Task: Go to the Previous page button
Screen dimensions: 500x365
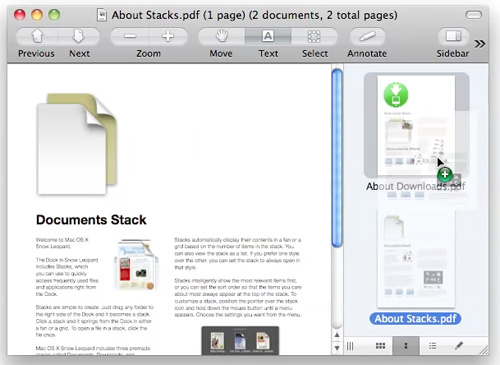Action: pyautogui.click(x=37, y=36)
